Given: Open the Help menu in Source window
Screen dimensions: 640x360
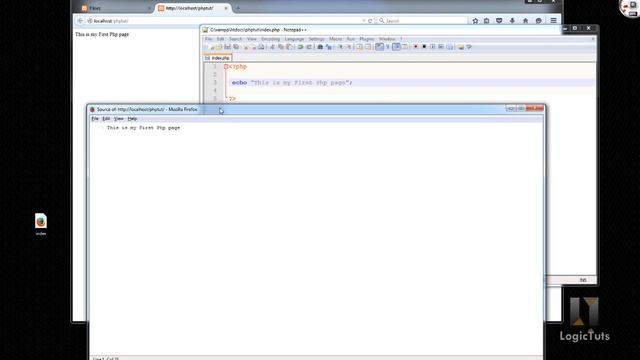Looking at the screenshot, I should point(132,119).
